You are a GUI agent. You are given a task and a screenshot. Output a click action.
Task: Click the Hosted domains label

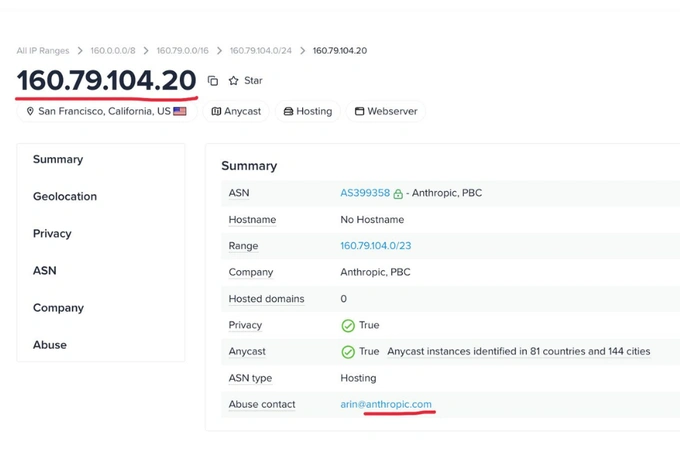(267, 299)
